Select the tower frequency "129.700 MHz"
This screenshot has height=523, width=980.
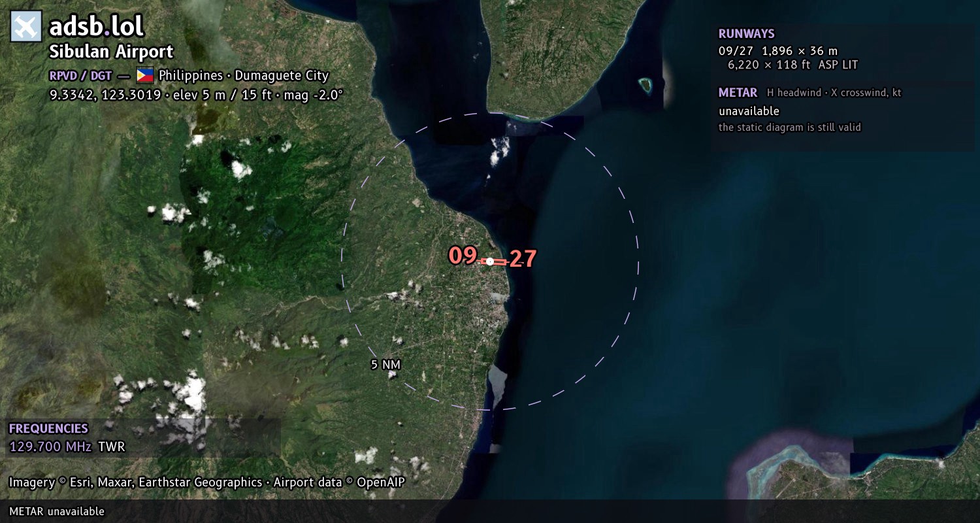[50, 447]
